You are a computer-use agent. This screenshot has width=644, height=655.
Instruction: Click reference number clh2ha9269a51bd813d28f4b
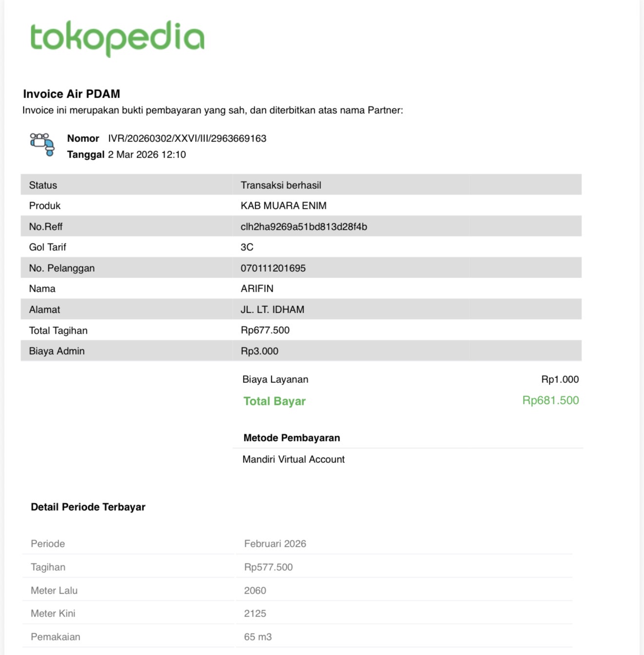[303, 227]
